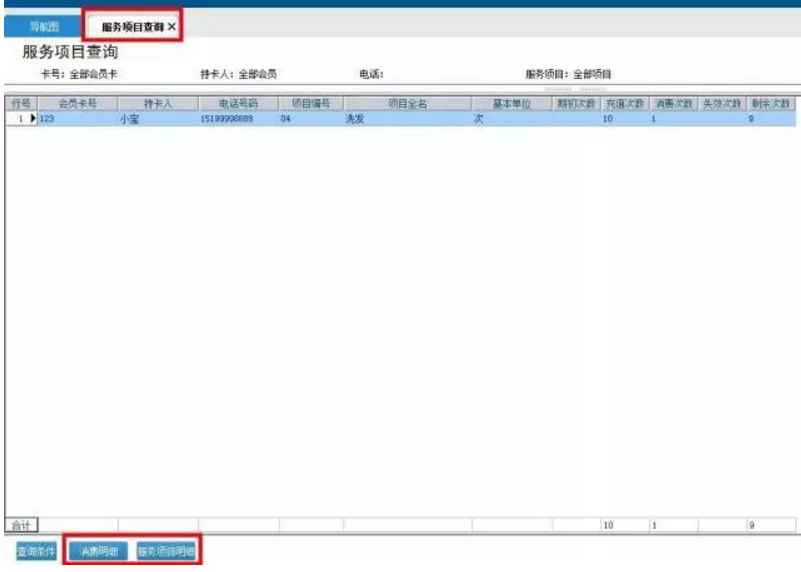This screenshot has height=572, width=801.
Task: Click the 合计 row's 剩余次数 total 9
Action: [x=771, y=525]
